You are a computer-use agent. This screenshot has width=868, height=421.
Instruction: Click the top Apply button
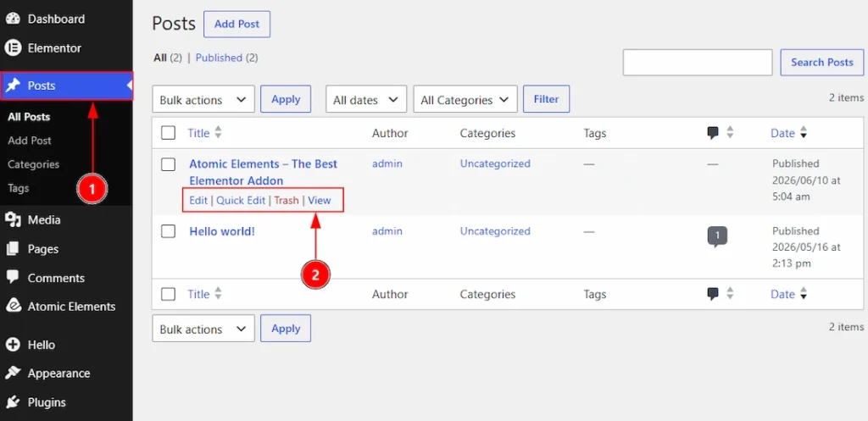pyautogui.click(x=286, y=99)
